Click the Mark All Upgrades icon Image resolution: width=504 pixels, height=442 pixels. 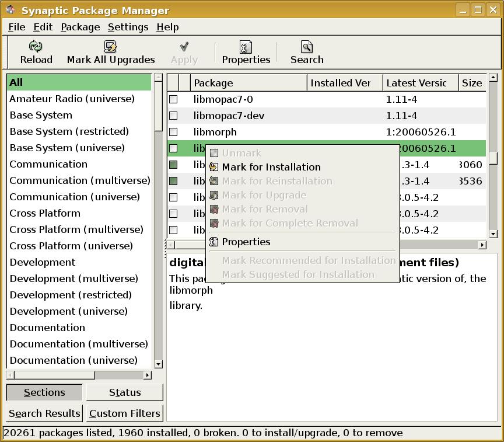[111, 47]
